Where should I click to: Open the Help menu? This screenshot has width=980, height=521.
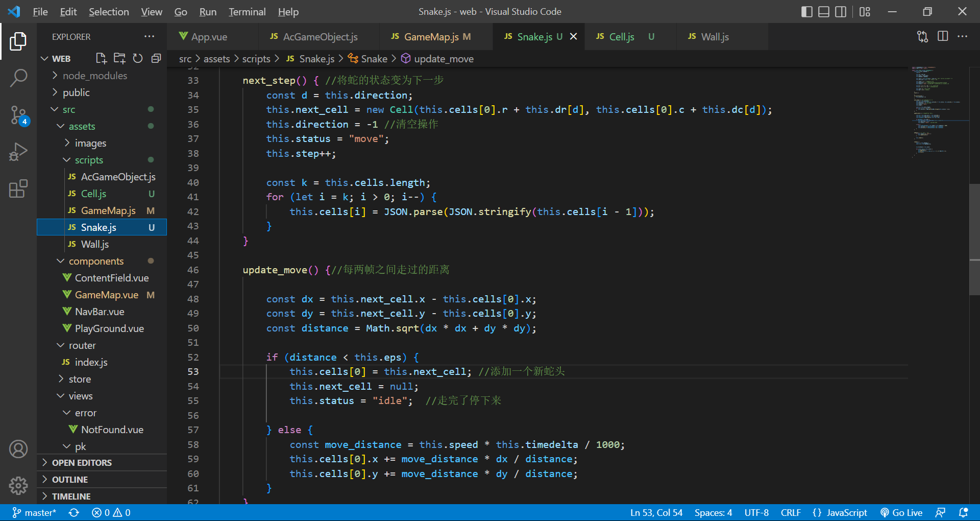[x=288, y=11]
